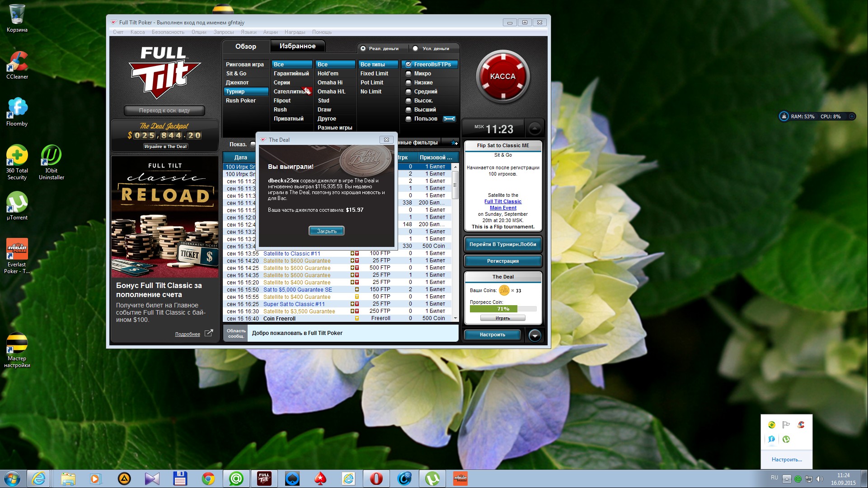
Task: Open Full Tilt Classic Main Event link
Action: pyautogui.click(x=503, y=204)
